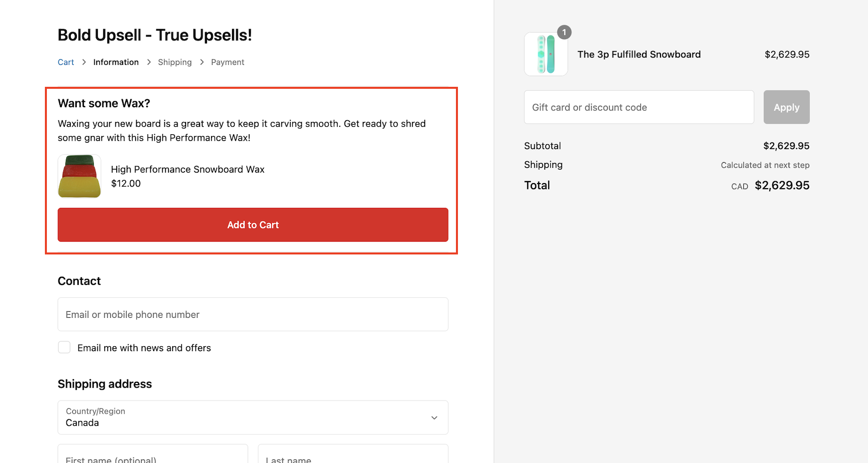
Task: Focus the email or mobile phone field
Action: coord(253,314)
